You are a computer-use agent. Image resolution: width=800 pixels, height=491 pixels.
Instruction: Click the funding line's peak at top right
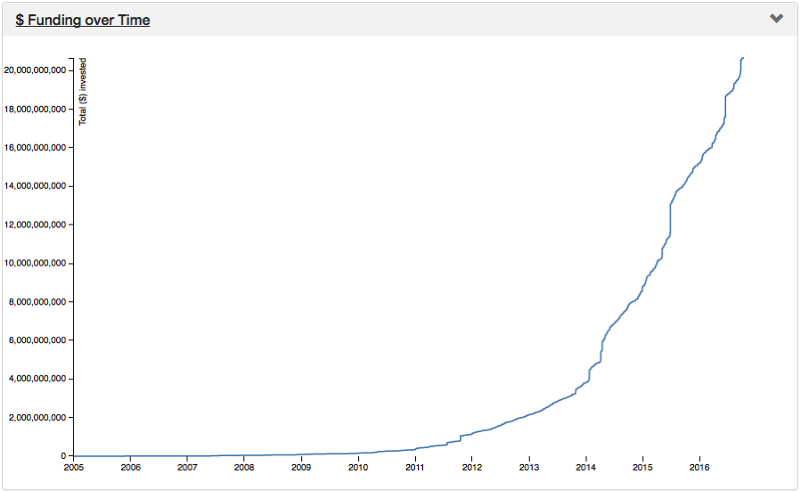[x=742, y=59]
